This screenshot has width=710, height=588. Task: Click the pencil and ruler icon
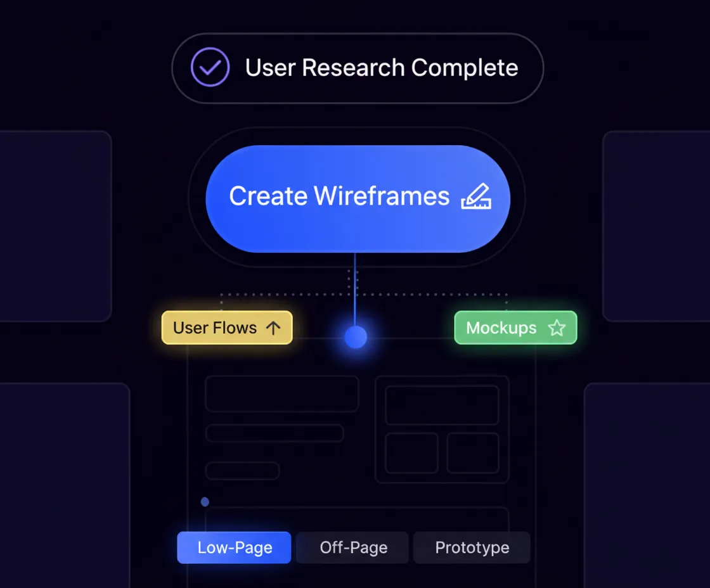(x=475, y=196)
